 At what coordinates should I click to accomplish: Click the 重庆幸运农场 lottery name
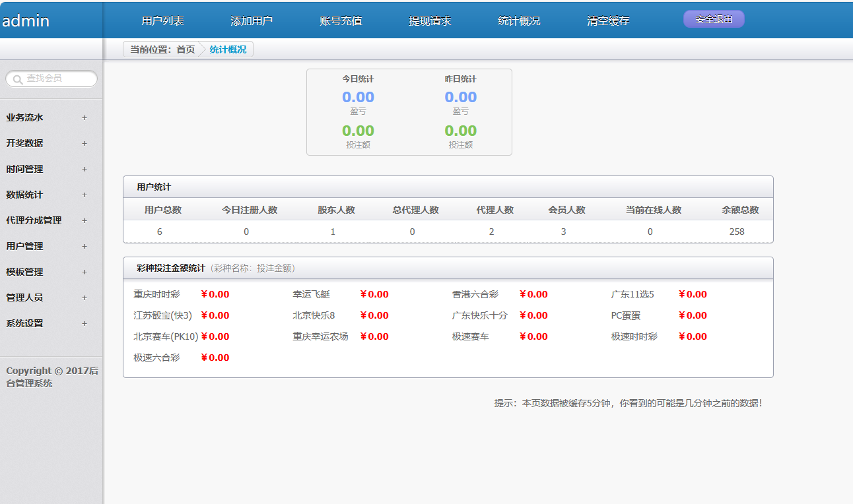321,336
